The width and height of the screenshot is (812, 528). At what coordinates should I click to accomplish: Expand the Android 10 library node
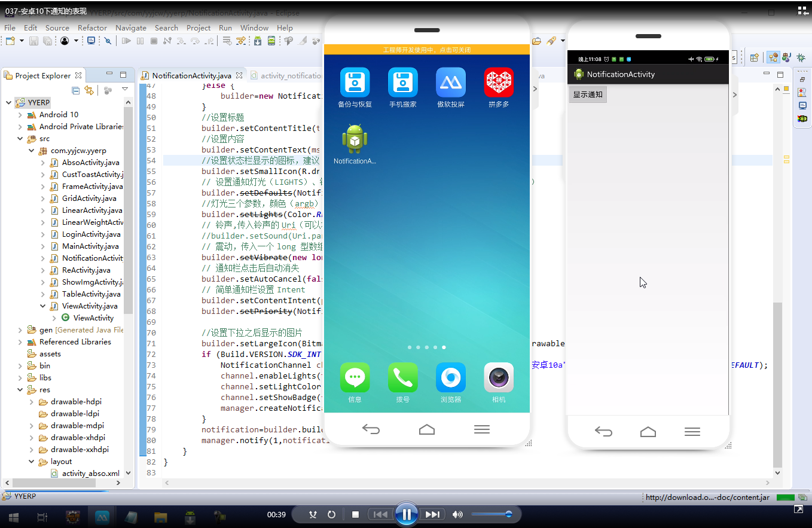(20, 115)
